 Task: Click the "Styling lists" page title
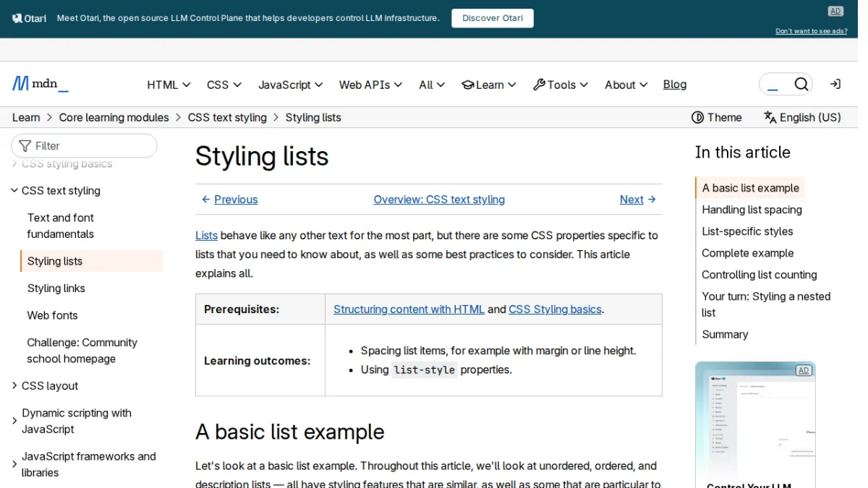(262, 156)
